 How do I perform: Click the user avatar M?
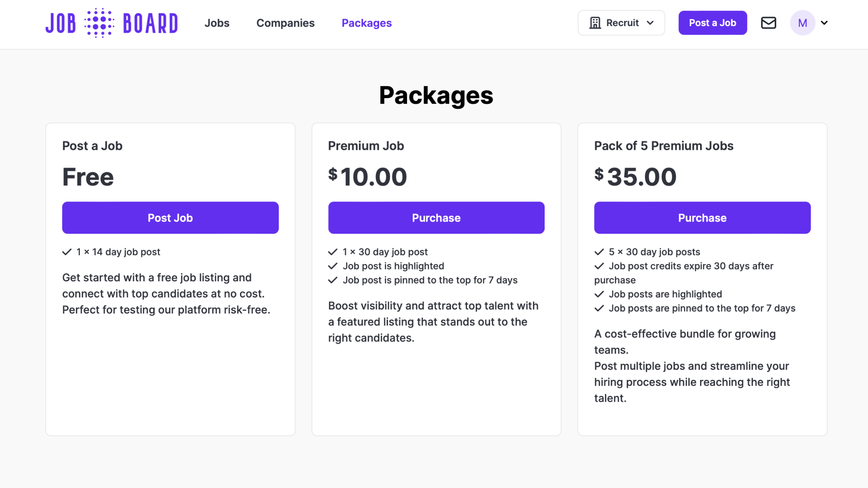pos(802,23)
